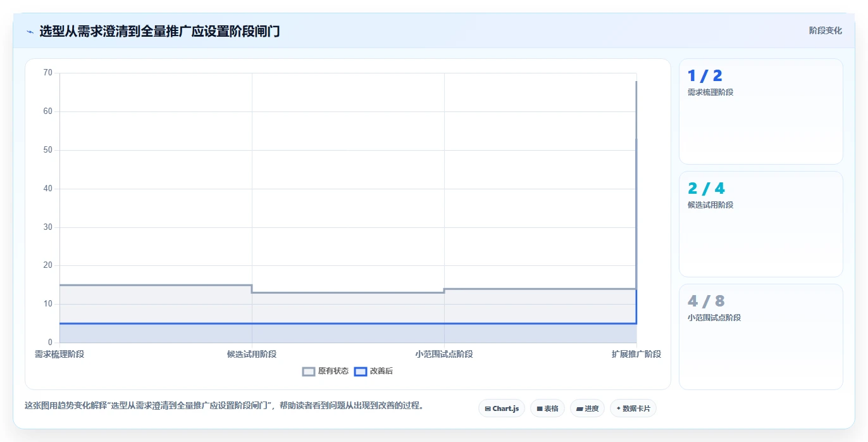Click the 数据卡片 tag
This screenshot has width=868, height=442.
point(633,408)
